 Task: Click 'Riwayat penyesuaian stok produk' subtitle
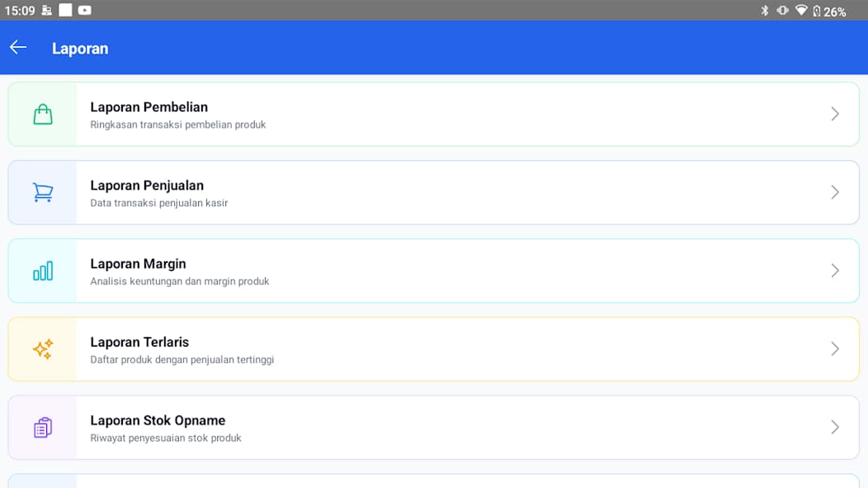[166, 439]
